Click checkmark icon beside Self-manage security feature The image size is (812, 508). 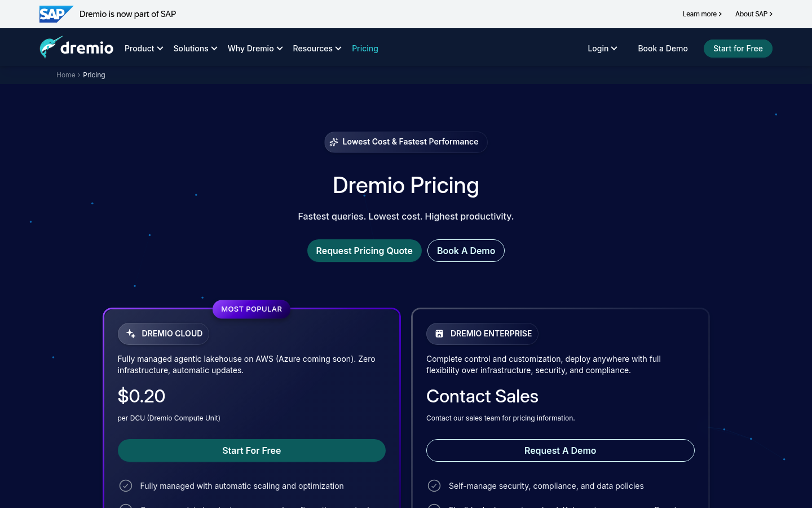coord(434,486)
